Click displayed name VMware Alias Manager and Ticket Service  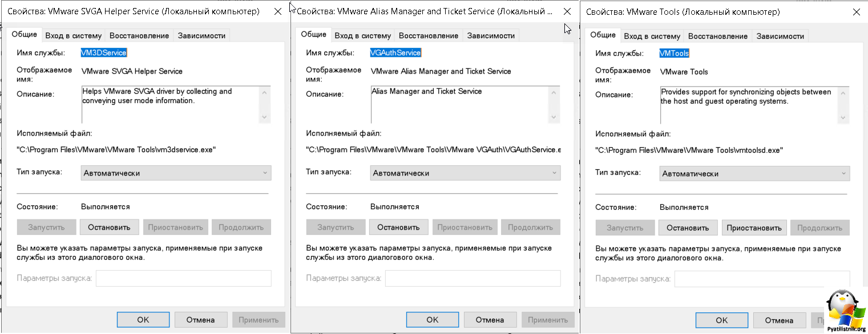[x=441, y=71]
